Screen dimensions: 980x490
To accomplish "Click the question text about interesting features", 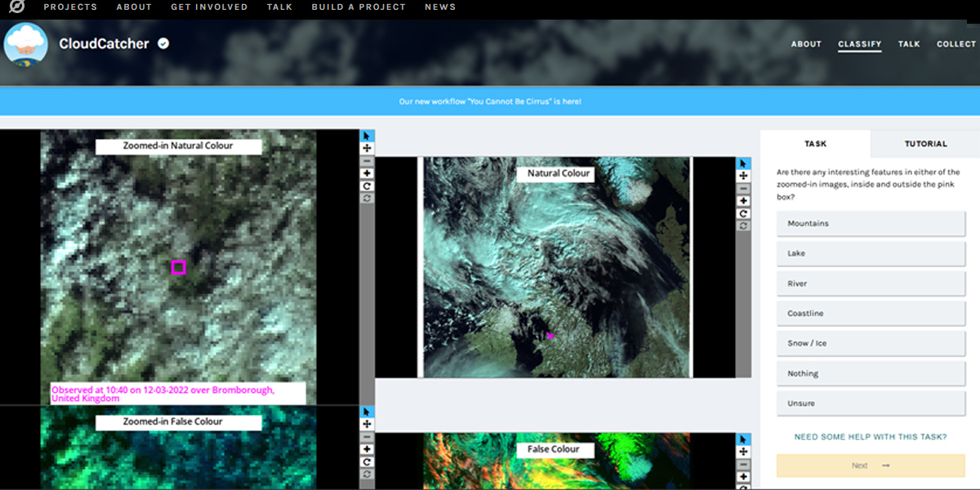I will pyautogui.click(x=868, y=185).
